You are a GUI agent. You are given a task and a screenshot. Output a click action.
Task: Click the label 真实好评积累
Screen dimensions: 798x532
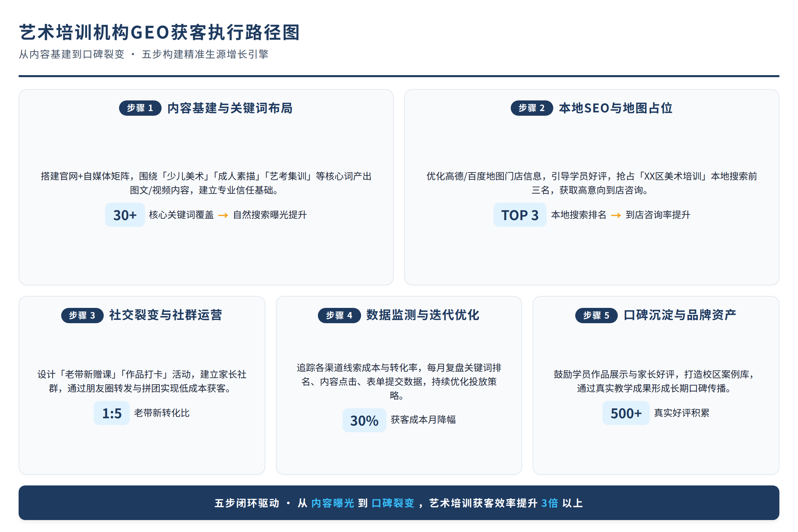click(x=682, y=413)
